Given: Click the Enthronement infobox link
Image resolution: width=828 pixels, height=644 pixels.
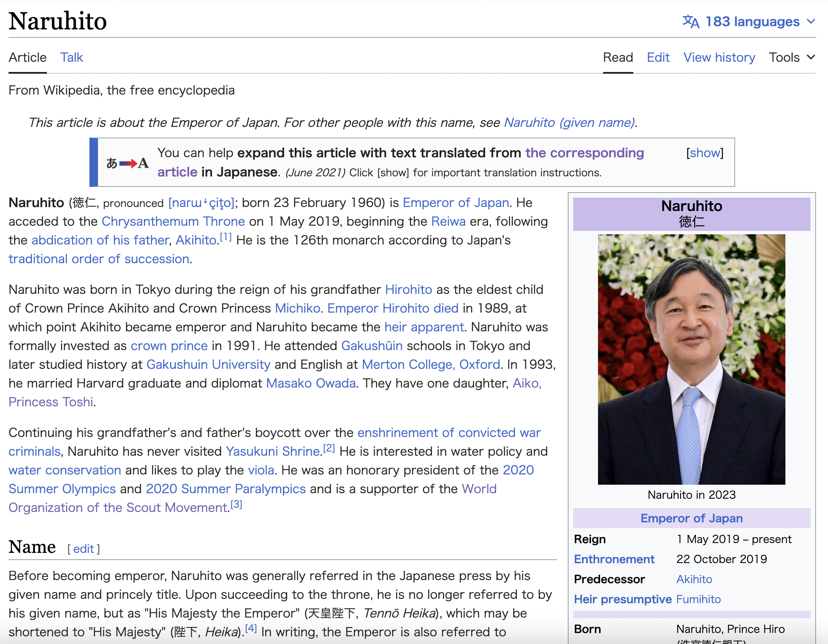Looking at the screenshot, I should 614,559.
